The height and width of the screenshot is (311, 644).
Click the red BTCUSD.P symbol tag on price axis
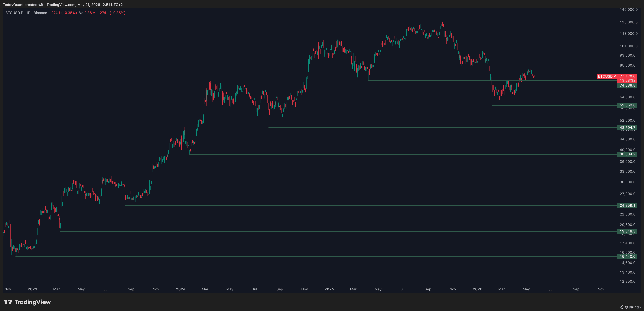[607, 76]
